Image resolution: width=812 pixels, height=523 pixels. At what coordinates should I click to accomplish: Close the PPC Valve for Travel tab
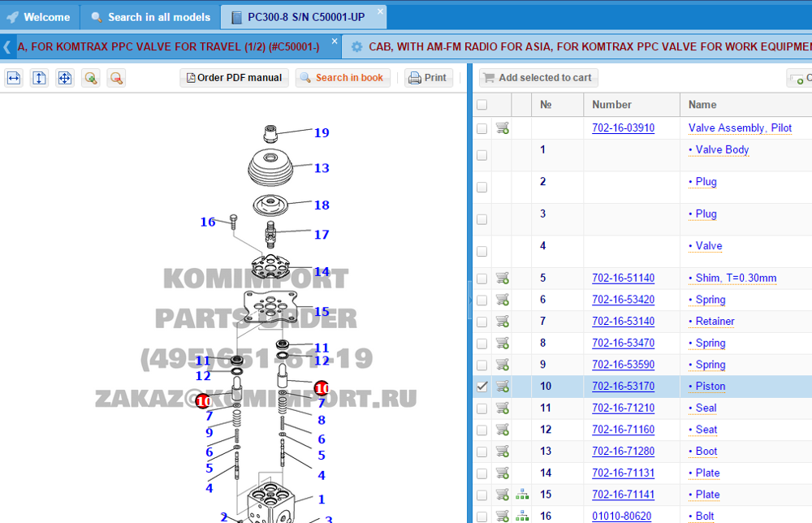(x=335, y=41)
